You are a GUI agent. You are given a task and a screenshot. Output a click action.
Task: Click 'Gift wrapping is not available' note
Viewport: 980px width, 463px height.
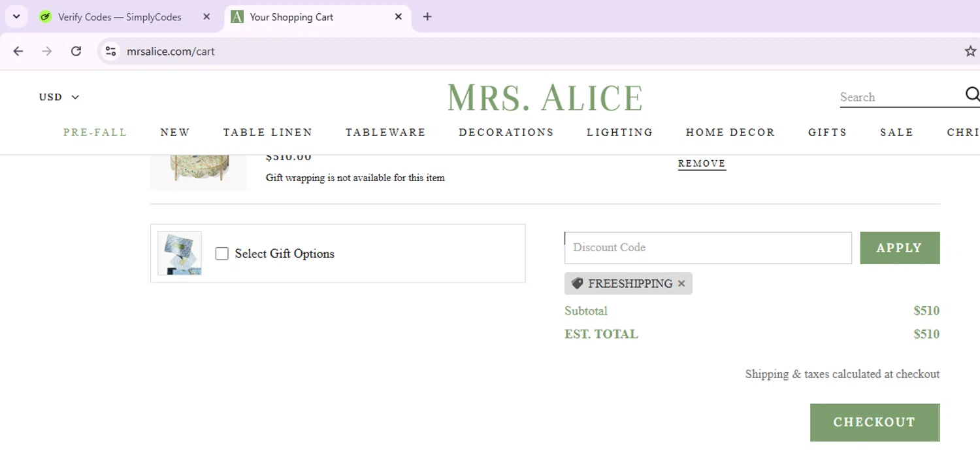pos(355,178)
